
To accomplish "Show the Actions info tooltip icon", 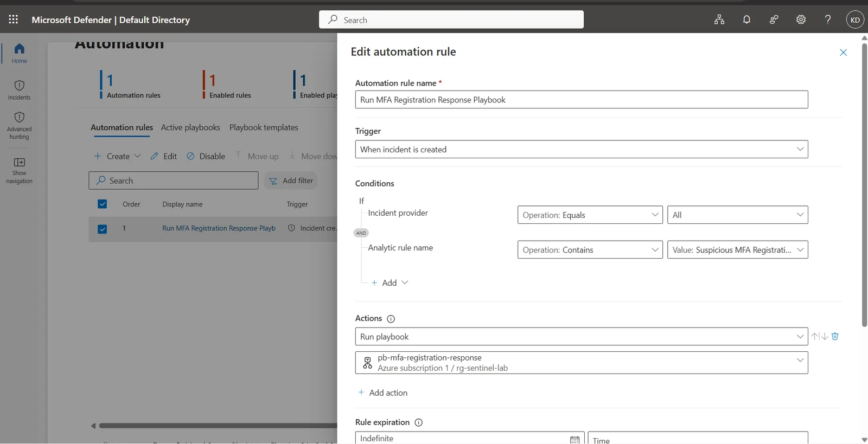I will pyautogui.click(x=391, y=319).
